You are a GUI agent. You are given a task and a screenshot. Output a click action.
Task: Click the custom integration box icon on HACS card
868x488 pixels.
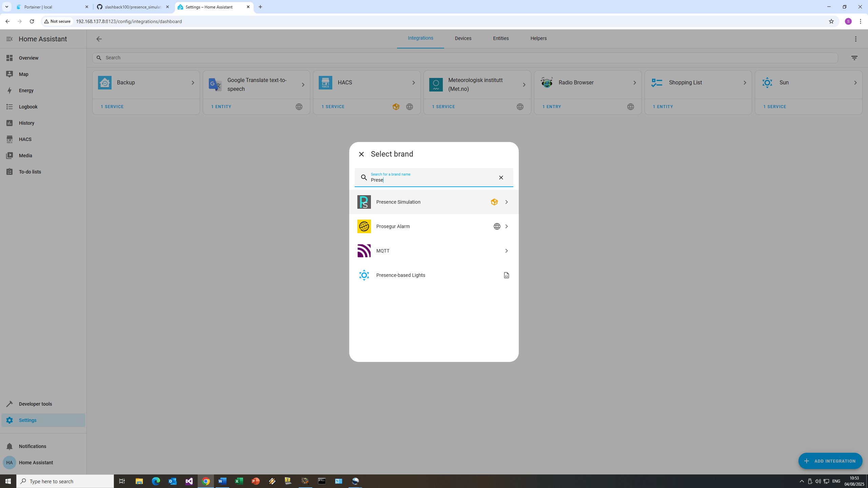coord(396,107)
